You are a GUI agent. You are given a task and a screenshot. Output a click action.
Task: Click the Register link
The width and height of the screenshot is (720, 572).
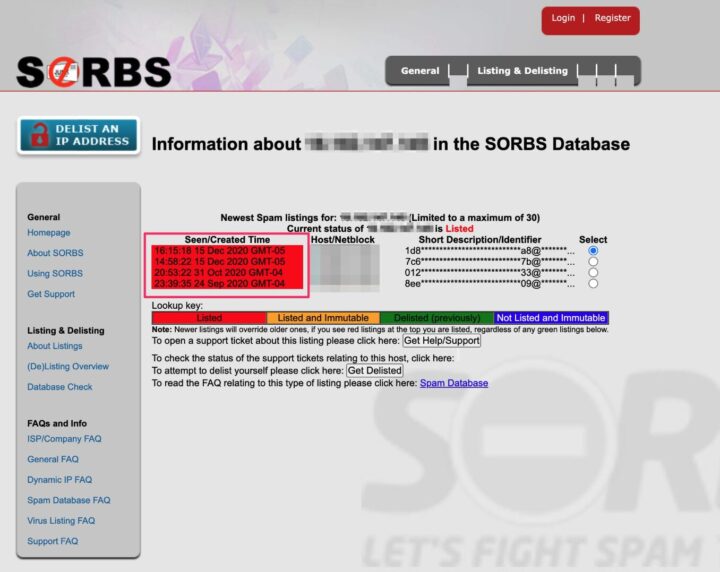pyautogui.click(x=613, y=18)
